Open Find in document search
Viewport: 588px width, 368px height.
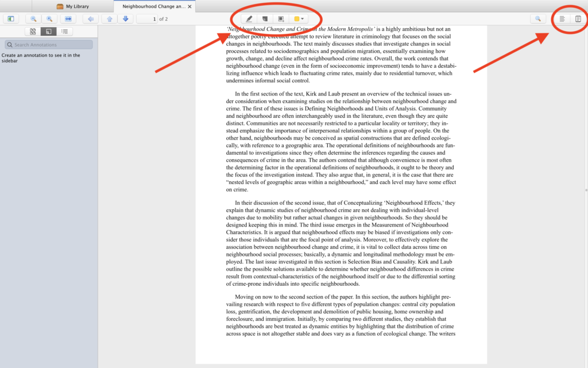537,19
